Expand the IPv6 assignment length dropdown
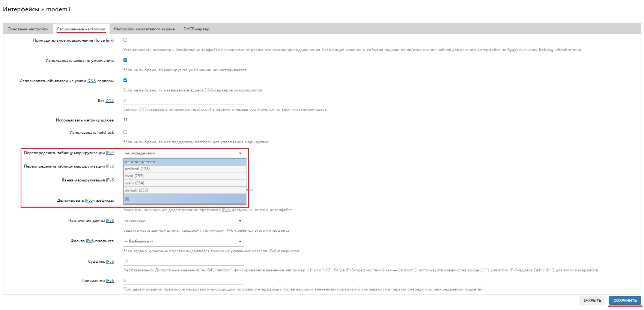The width and height of the screenshot is (644, 310). click(x=183, y=221)
